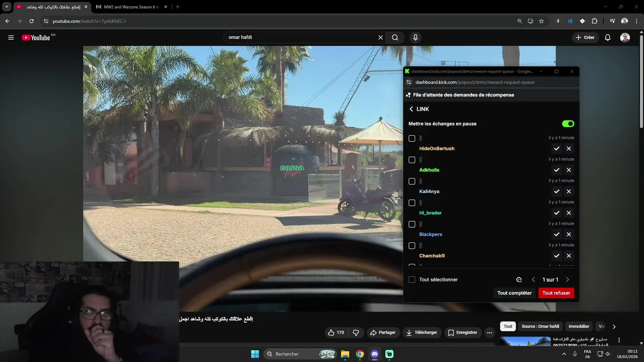Viewport: 644px width, 362px height.
Task: Open Chrome extensions puzzle menu
Action: point(594,21)
